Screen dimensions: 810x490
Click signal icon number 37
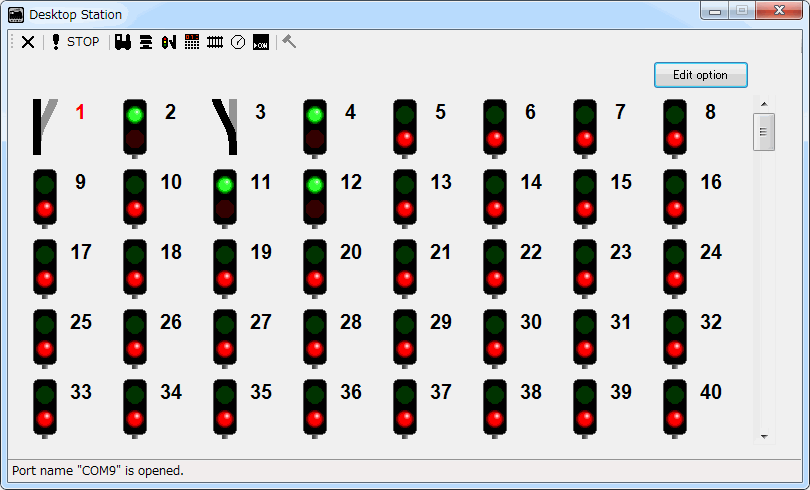click(x=405, y=408)
